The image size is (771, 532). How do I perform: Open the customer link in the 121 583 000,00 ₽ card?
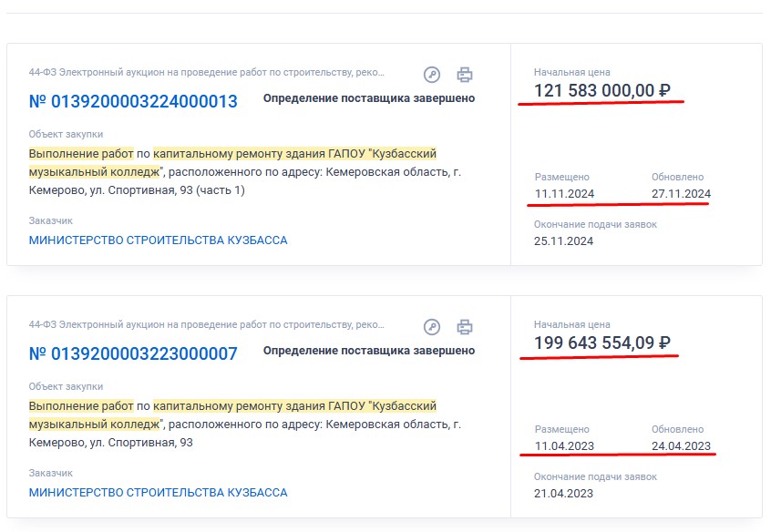click(158, 240)
